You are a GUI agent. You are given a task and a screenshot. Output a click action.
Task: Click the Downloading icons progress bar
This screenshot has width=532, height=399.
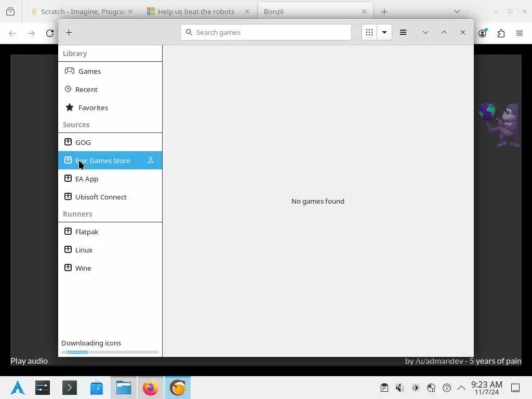(110, 352)
